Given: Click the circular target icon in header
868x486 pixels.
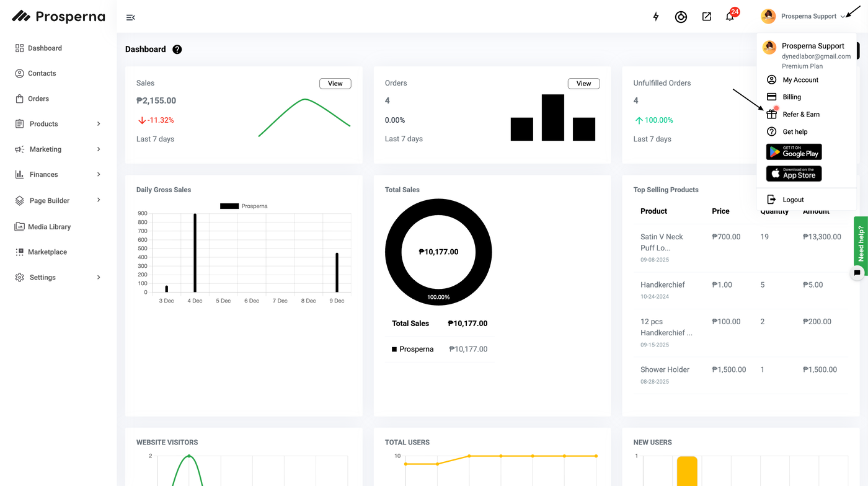Looking at the screenshot, I should 681,17.
